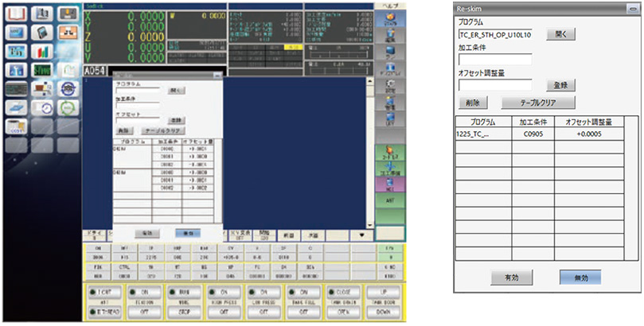Set TANK DRAIN to OPEN
Viewport: 644px width, 326px height.
point(343,312)
